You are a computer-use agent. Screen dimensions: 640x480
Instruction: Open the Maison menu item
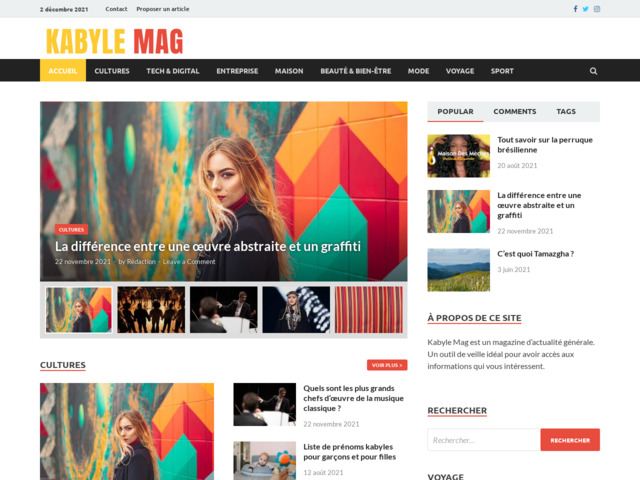click(289, 71)
